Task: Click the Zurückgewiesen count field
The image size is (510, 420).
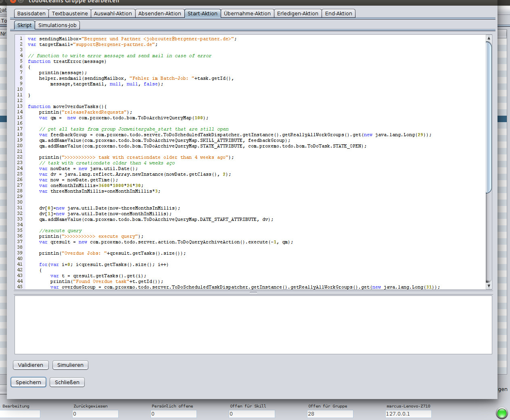Action: pos(95,414)
